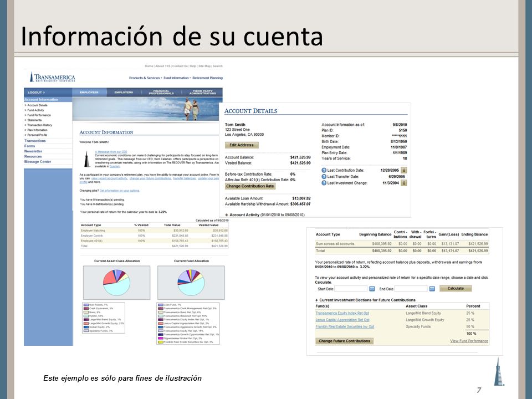Image resolution: width=532 pixels, height=399 pixels.
Task: Open the View Fund Performance link
Action: [x=469, y=341]
